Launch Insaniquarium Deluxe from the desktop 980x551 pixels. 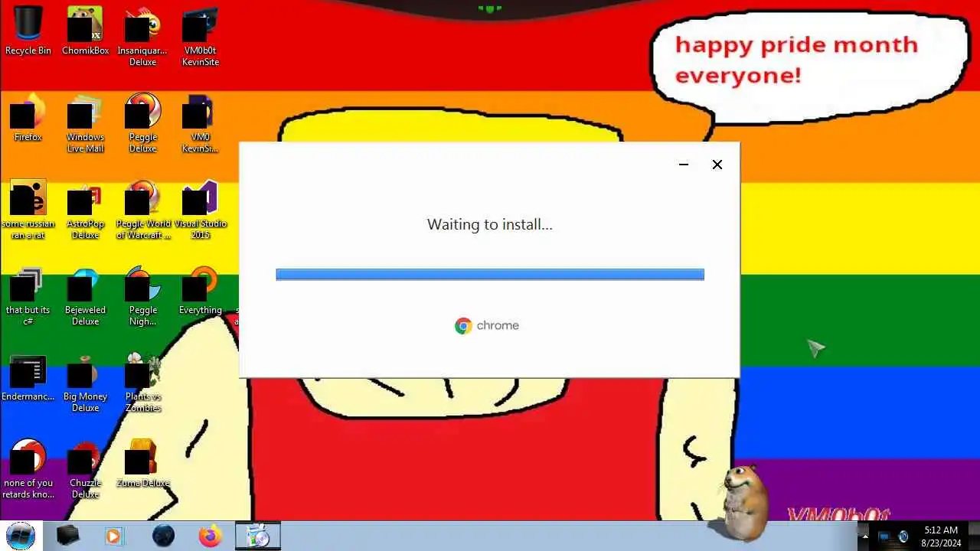pyautogui.click(x=142, y=35)
